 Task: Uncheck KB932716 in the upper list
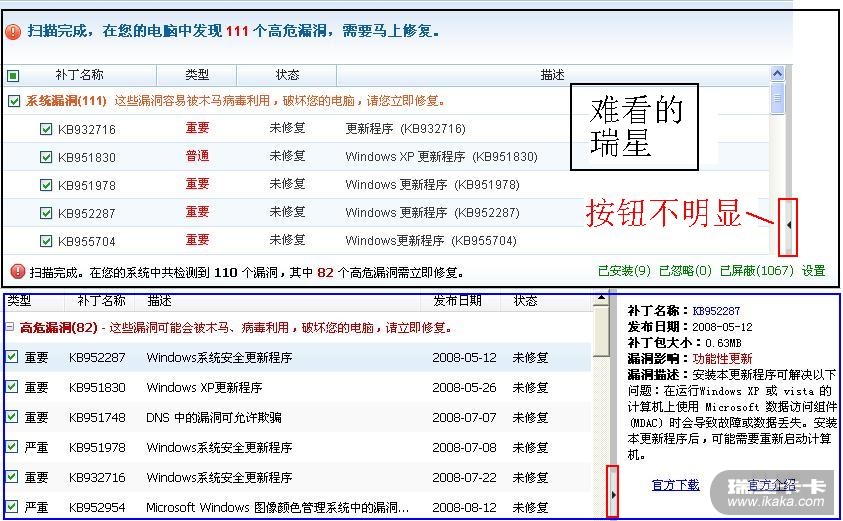click(x=46, y=129)
